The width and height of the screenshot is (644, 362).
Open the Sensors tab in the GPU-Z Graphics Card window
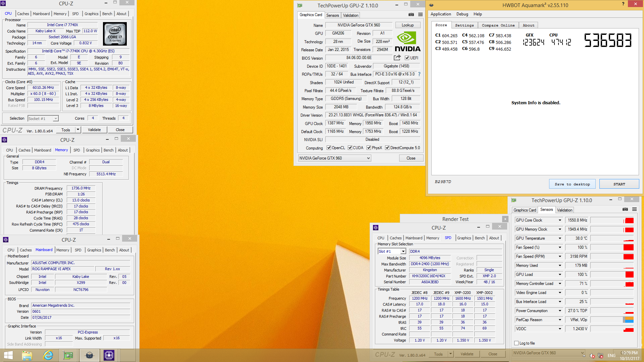pyautogui.click(x=332, y=15)
